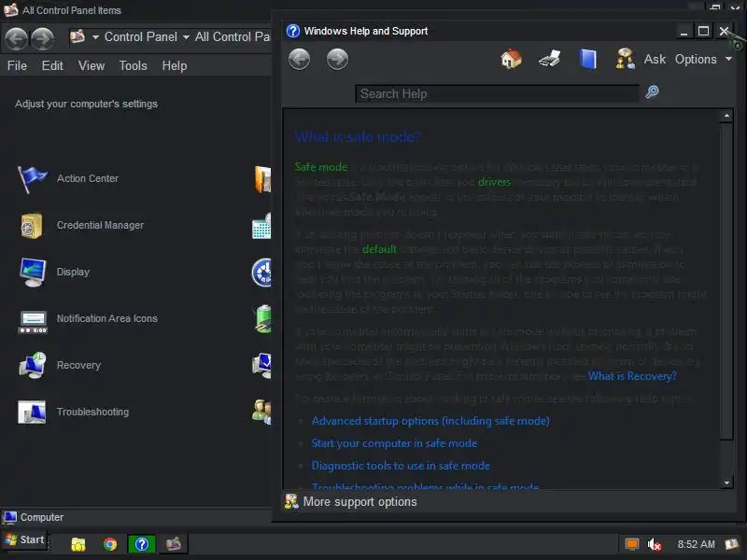Open Advanced startup options link

coord(430,421)
